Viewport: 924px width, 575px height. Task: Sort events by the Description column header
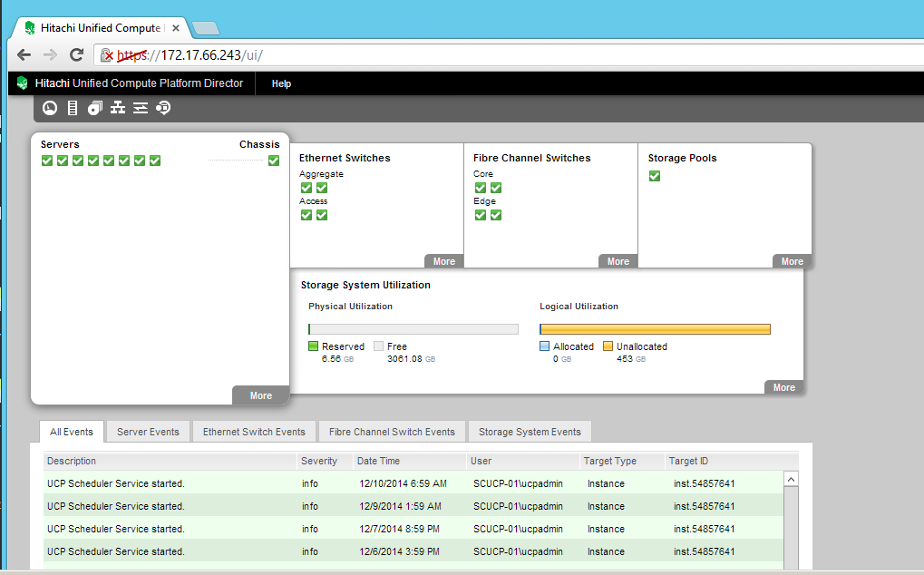(170, 461)
